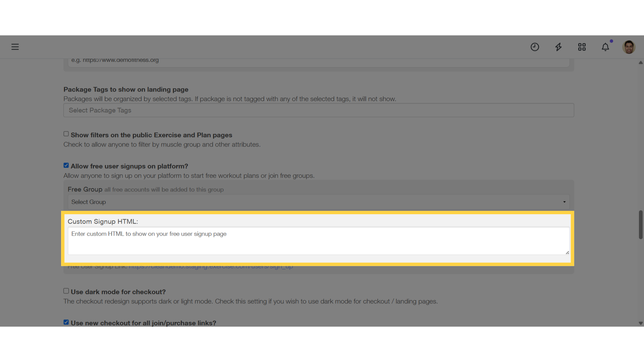Click the textarea resize handle corner
644x362 pixels.
point(567,252)
